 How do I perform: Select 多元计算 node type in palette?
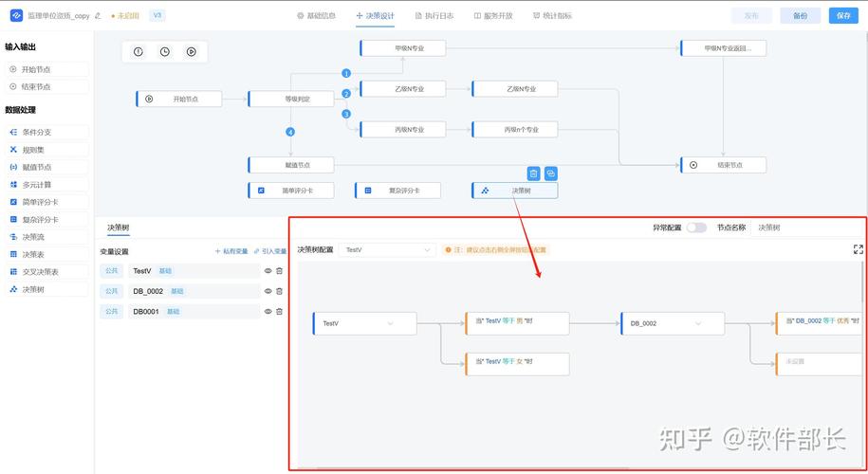pos(47,185)
